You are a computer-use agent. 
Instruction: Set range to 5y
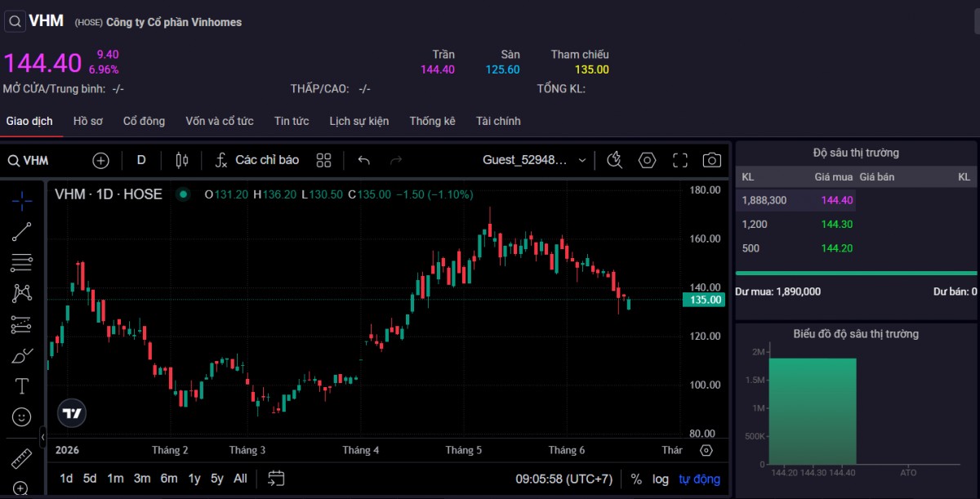coord(217,479)
